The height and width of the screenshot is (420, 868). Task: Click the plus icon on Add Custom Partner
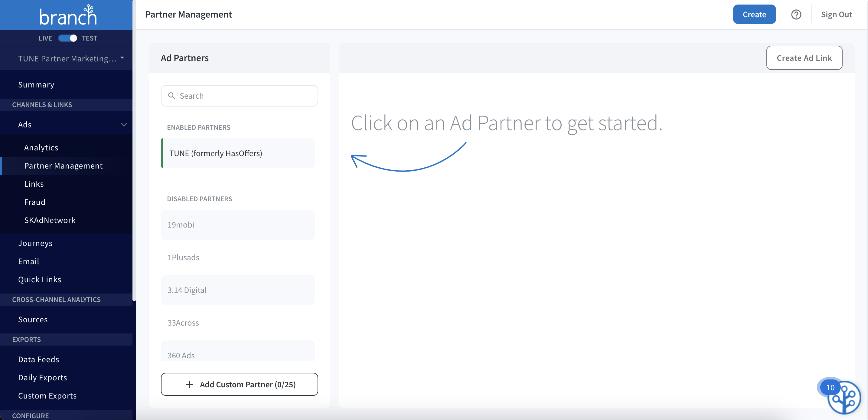189,384
